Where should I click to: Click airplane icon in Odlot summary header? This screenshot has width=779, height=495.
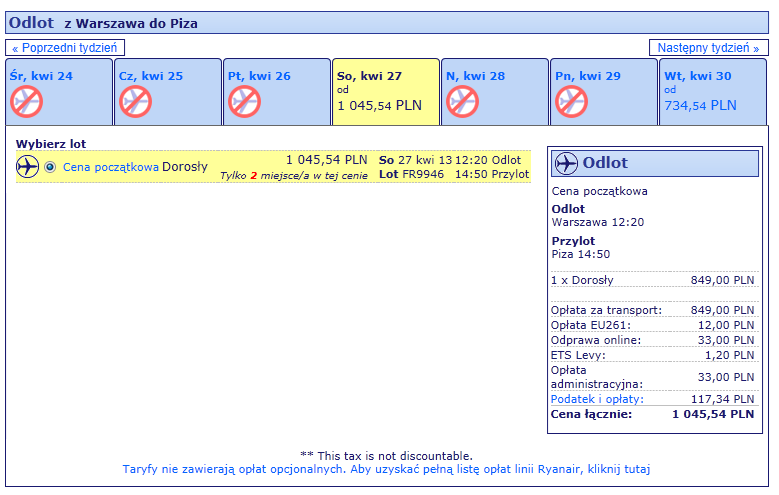coord(566,163)
